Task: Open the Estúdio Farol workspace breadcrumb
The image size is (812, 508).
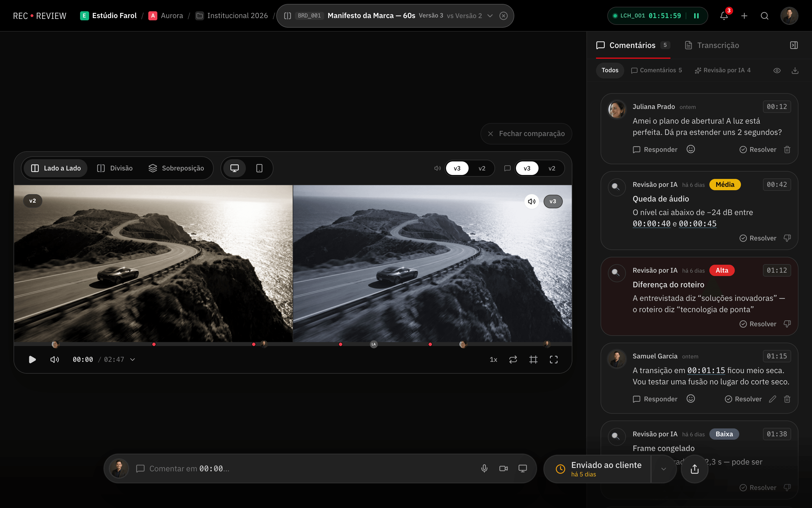Action: click(x=108, y=16)
